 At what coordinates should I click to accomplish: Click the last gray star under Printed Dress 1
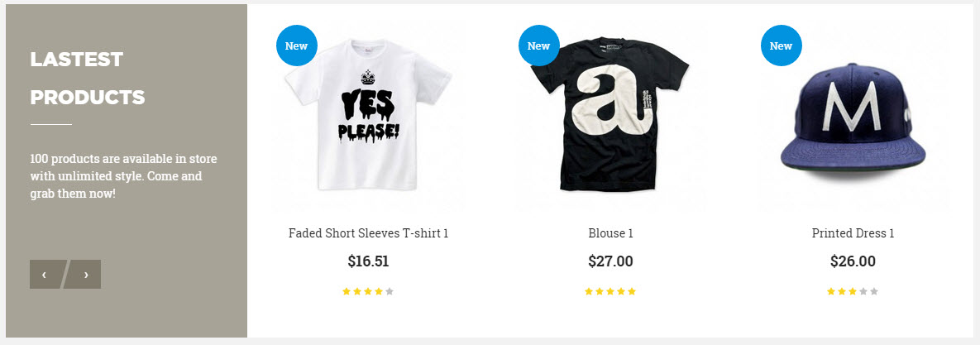pyautogui.click(x=874, y=291)
